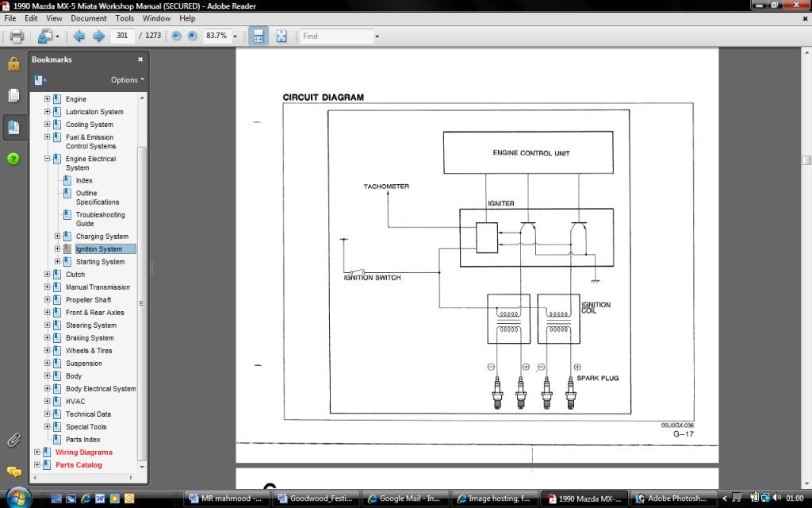Viewport: 812px width, 508px height.
Task: Open Google Mail taskbar button
Action: tap(405, 498)
